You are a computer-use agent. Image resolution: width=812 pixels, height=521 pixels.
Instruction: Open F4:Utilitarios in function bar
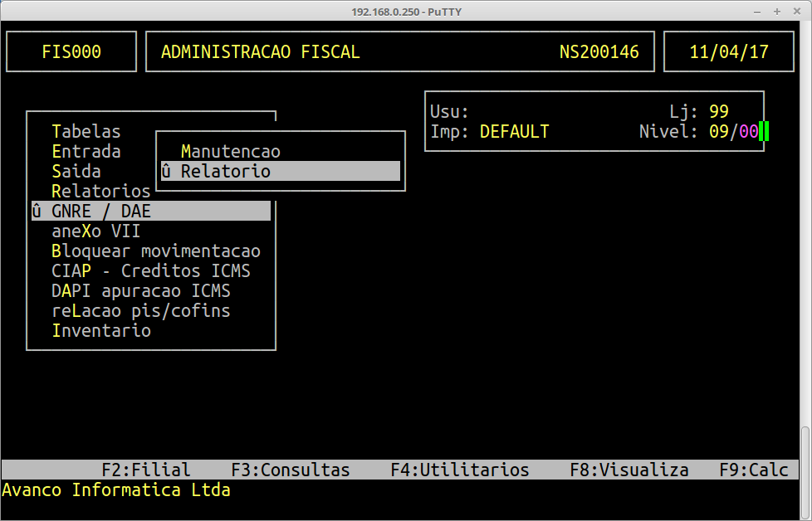[x=459, y=470]
